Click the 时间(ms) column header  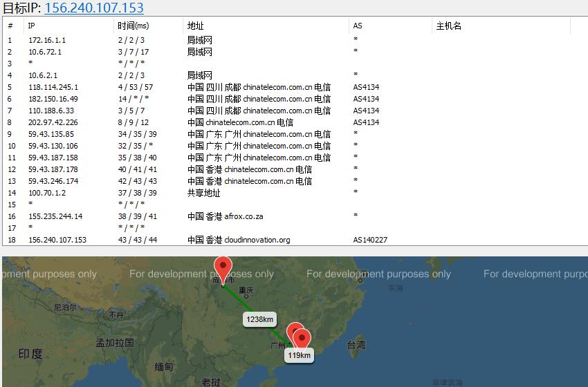[133, 26]
